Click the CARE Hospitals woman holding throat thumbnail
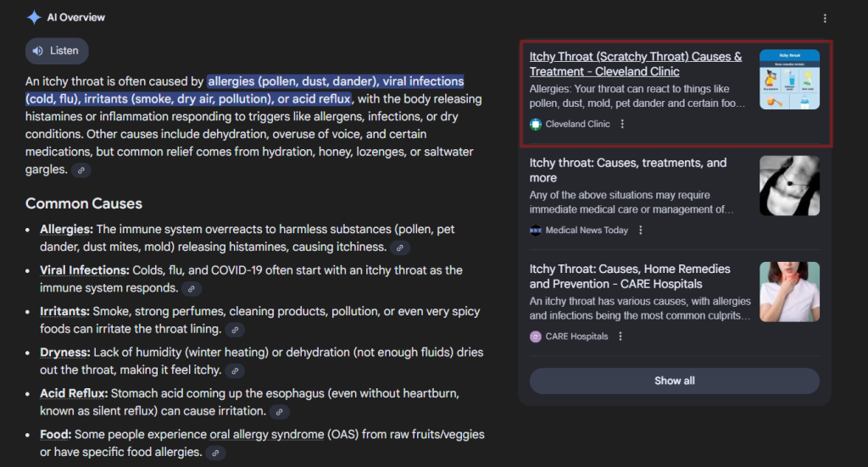Viewport: 868px width, 467px height. [x=789, y=292]
